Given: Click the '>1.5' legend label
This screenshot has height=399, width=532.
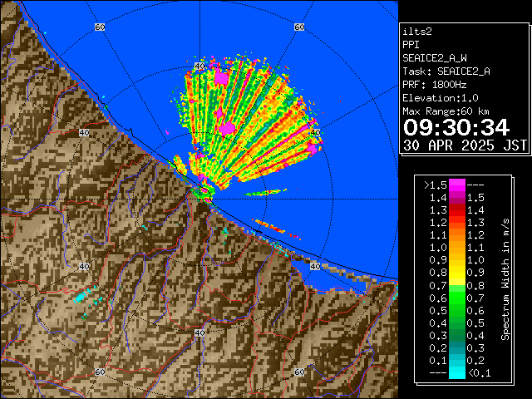Looking at the screenshot, I should 436,185.
